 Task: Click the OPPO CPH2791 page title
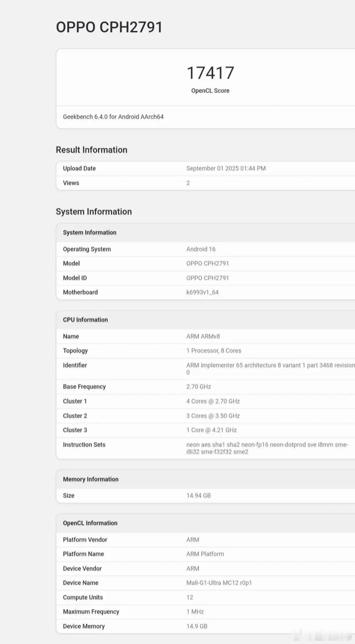click(x=109, y=27)
